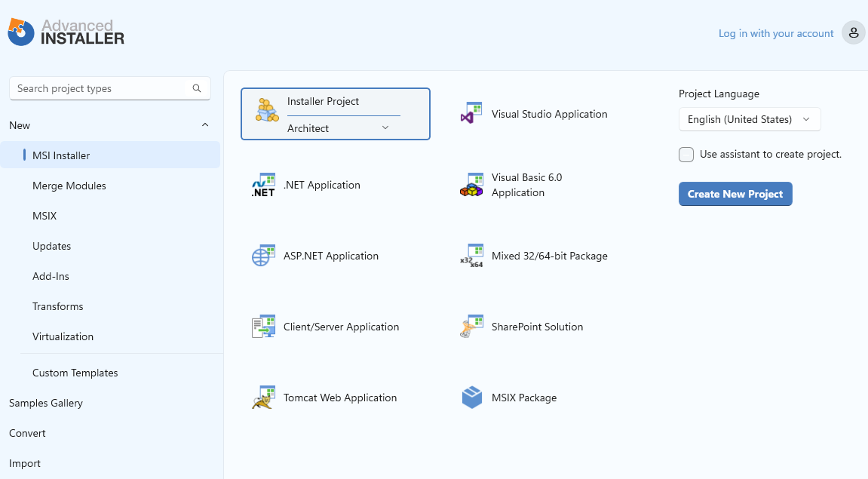
Task: Select MSI Installer in the sidebar
Action: [110, 155]
